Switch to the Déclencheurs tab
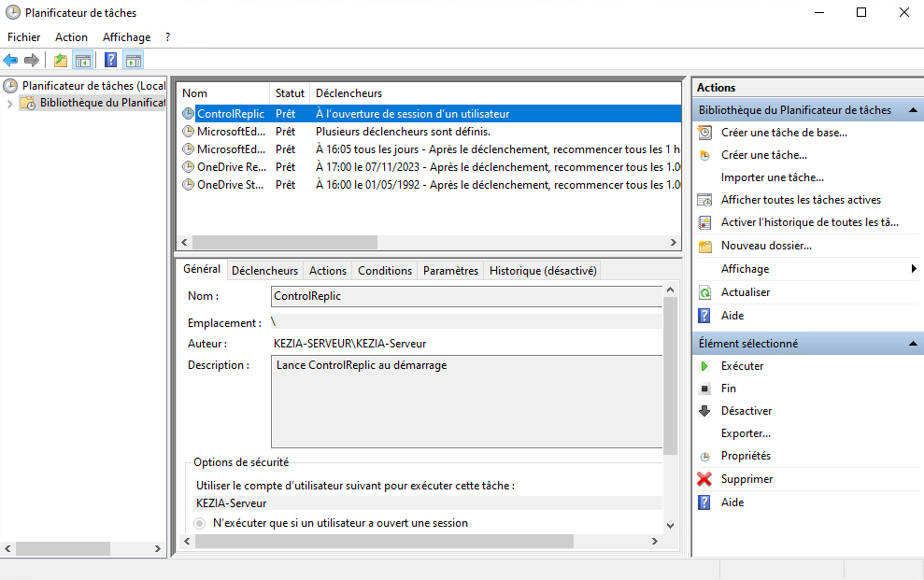The image size is (924, 580). 264,271
